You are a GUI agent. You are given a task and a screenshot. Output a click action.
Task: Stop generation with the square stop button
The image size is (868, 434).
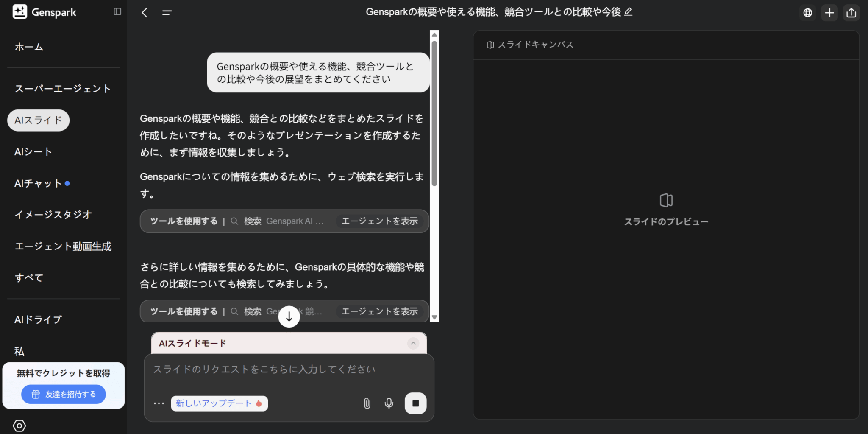point(415,403)
